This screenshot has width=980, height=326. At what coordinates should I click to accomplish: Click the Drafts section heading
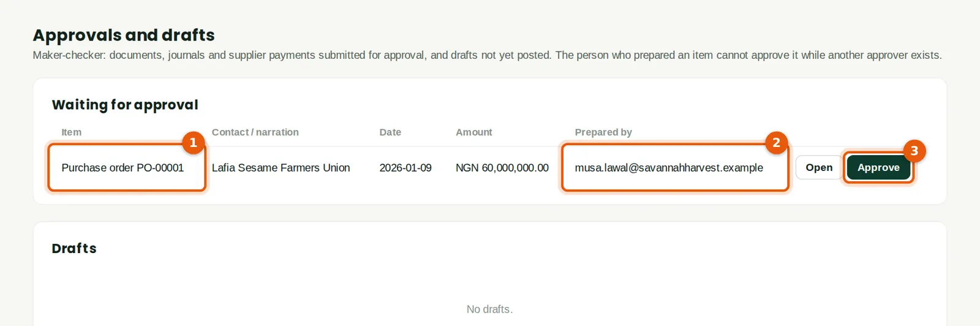click(x=74, y=248)
